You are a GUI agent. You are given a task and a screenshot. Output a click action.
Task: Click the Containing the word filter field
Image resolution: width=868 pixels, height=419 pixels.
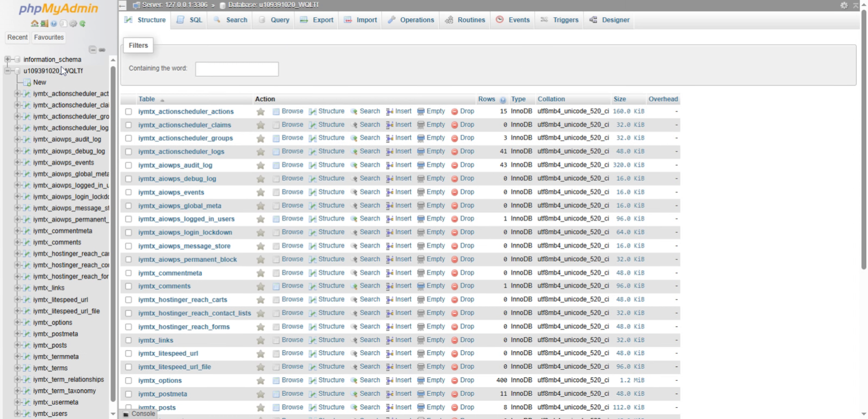[237, 69]
